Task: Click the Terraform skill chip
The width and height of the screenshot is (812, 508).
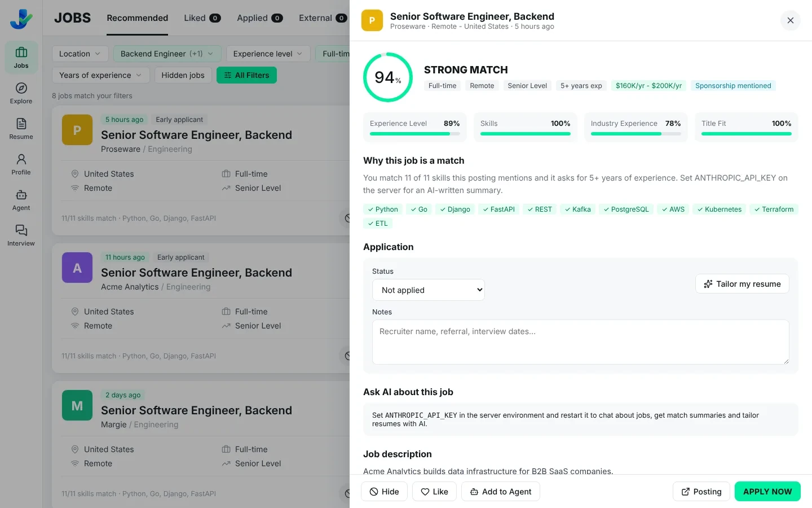Action: 774,209
